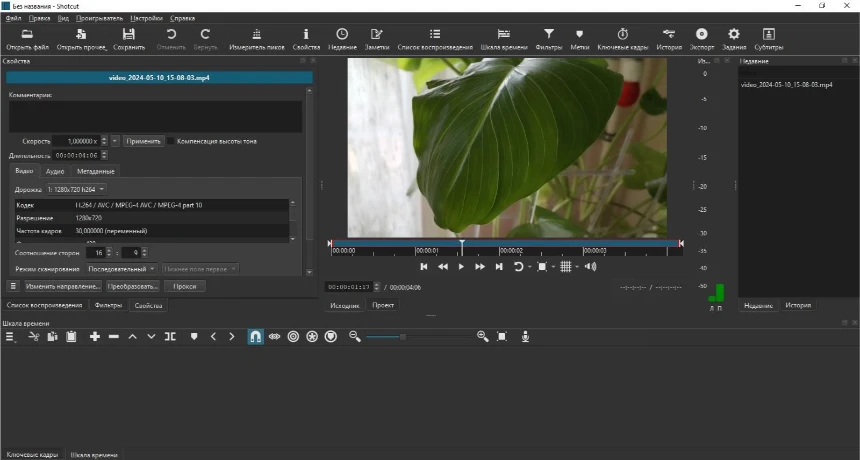Open the timeline hamburger menu

10,337
